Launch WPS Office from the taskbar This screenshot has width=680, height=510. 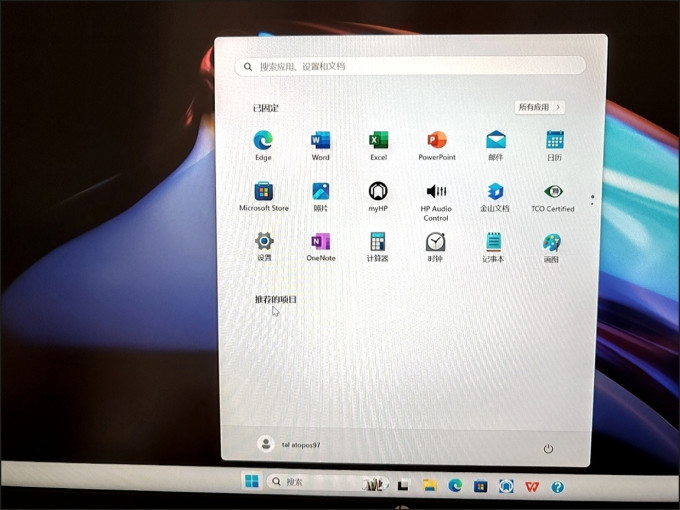point(532,487)
